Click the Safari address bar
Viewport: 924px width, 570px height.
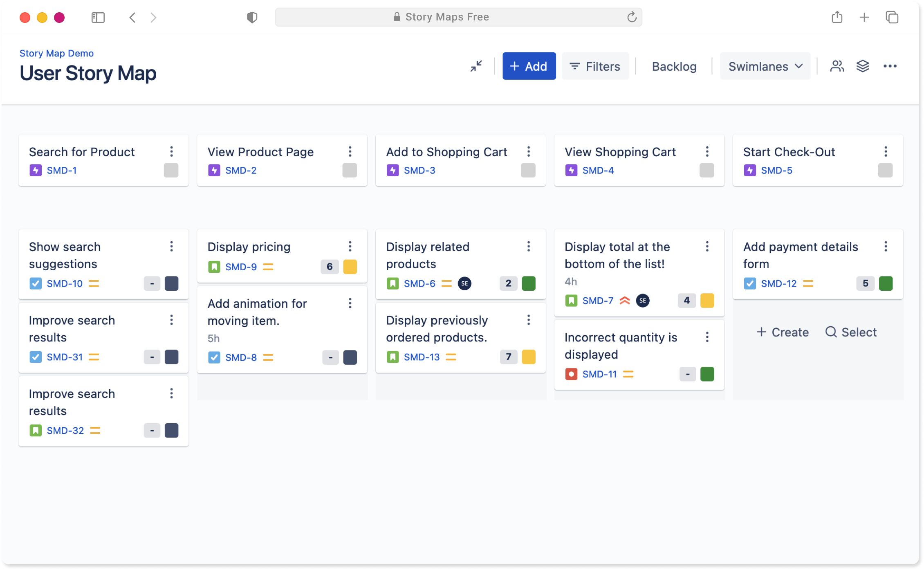click(x=458, y=17)
